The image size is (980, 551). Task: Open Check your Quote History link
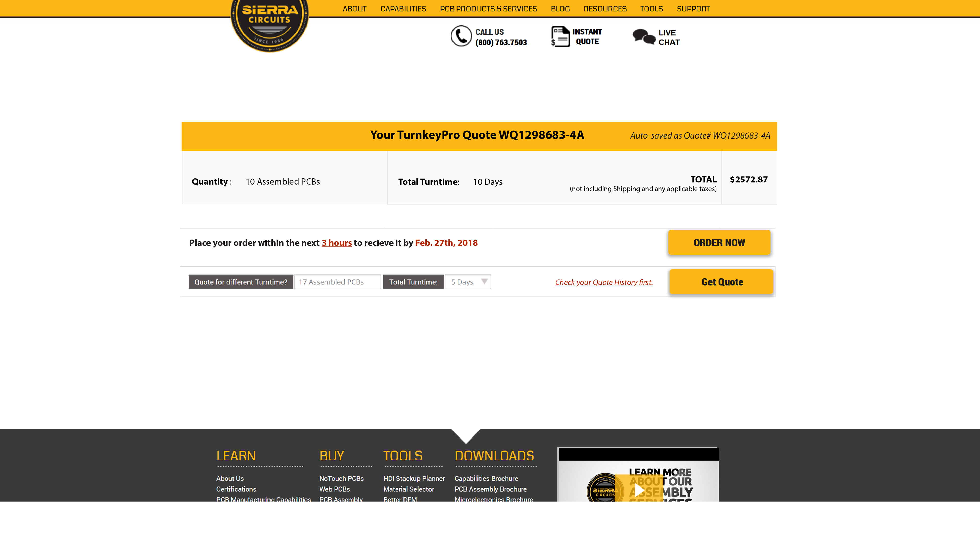604,282
